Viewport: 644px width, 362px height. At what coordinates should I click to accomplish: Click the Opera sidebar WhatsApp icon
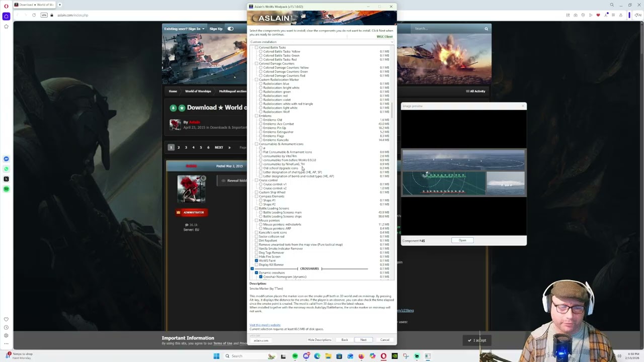pyautogui.click(x=6, y=169)
